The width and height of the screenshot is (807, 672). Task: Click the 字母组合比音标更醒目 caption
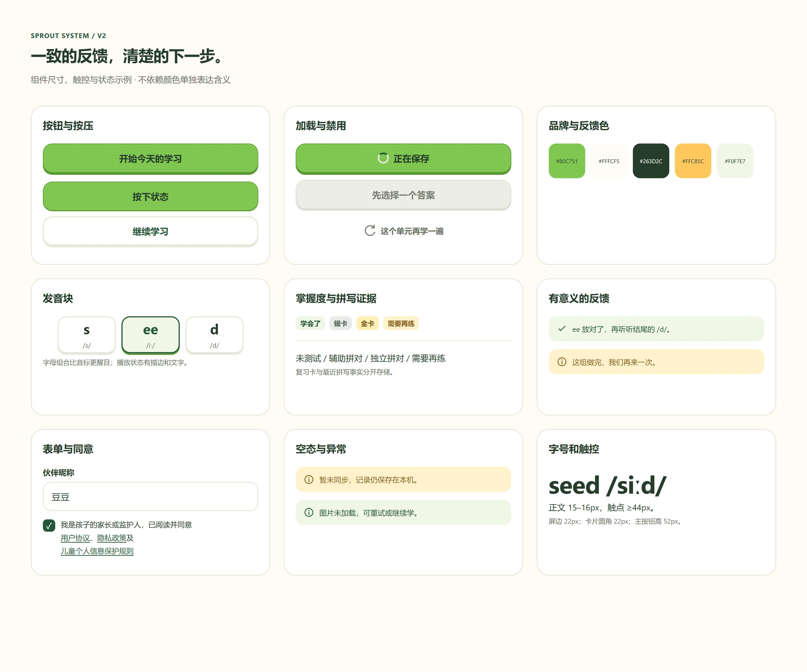pos(116,363)
